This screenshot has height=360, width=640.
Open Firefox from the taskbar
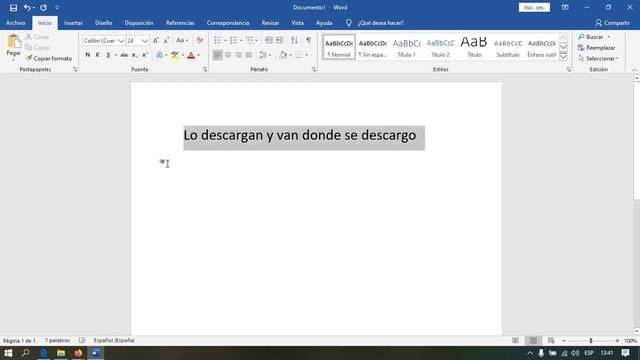coord(78,353)
